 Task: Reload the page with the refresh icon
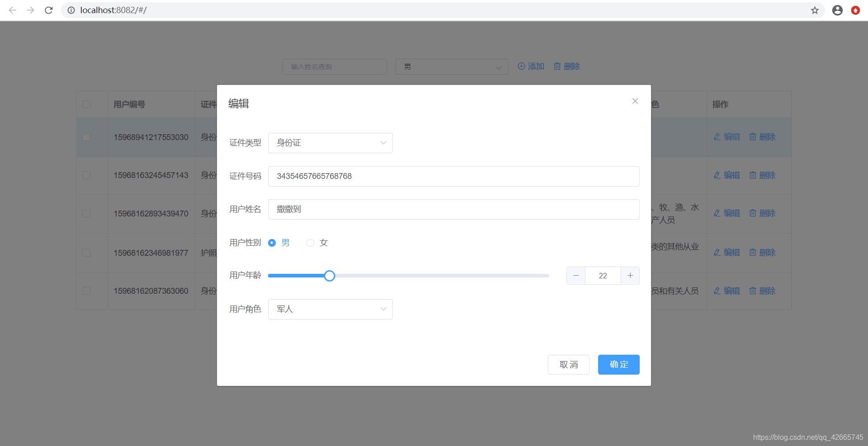click(x=49, y=10)
